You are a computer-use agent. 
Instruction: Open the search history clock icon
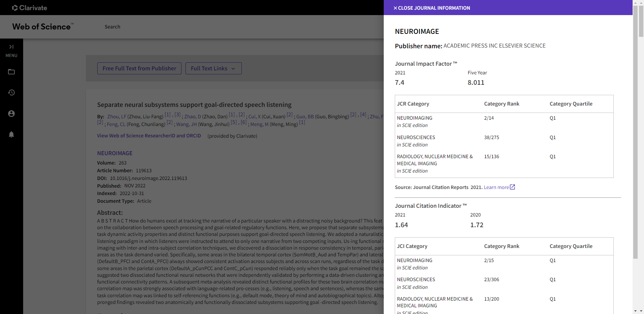coord(11,92)
